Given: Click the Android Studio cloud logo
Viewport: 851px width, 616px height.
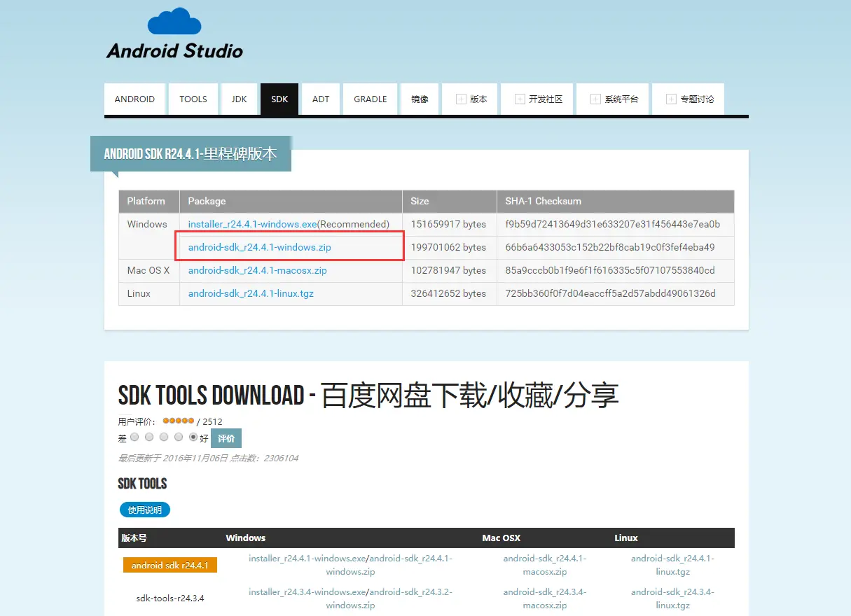Looking at the screenshot, I should click(174, 34).
